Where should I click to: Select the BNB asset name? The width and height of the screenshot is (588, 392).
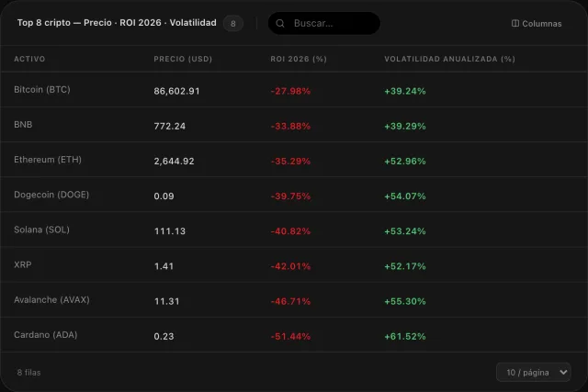pos(23,125)
